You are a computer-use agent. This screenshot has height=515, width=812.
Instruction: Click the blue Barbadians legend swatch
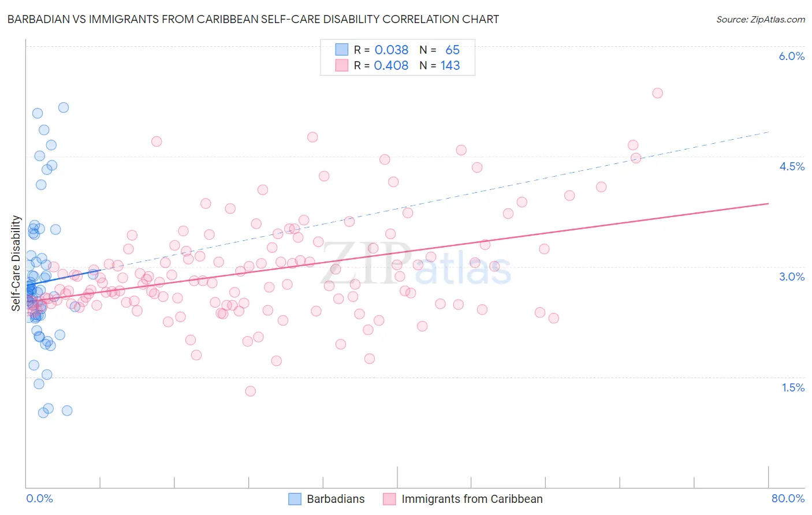295,499
